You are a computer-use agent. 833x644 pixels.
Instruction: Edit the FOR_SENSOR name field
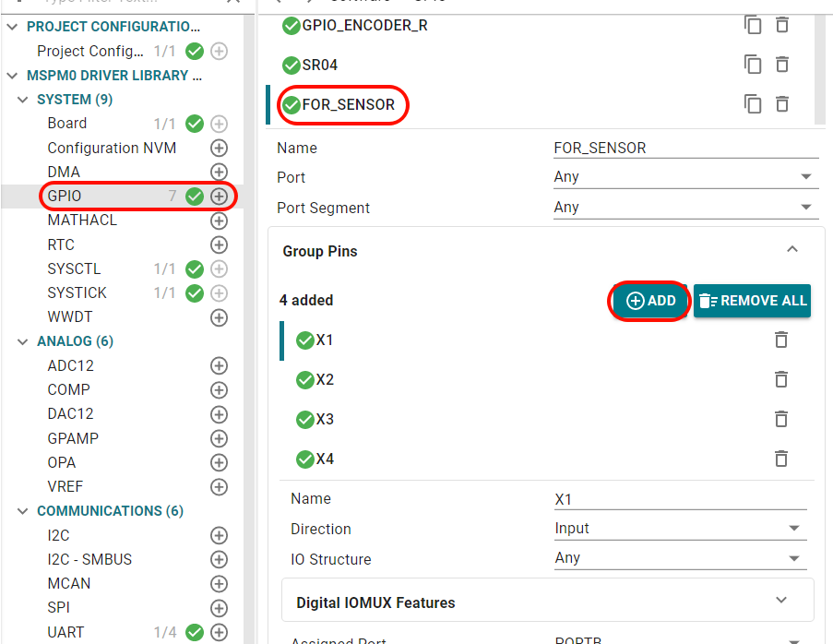click(x=685, y=148)
